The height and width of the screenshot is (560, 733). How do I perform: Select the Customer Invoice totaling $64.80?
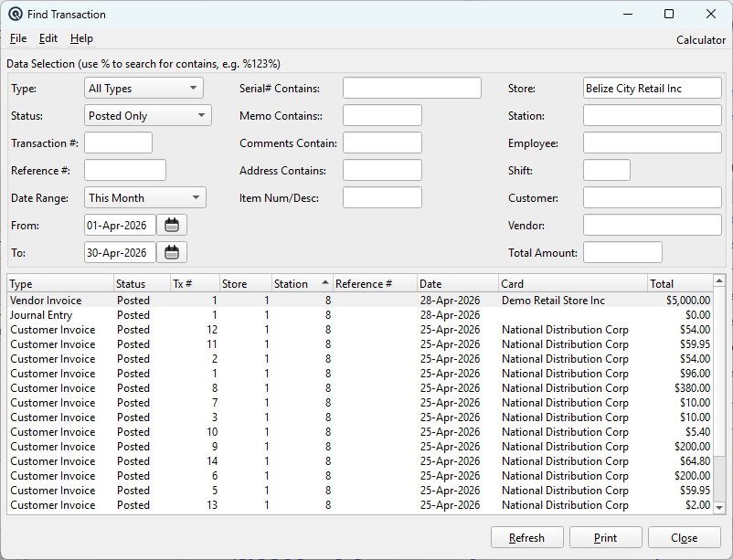click(360, 461)
